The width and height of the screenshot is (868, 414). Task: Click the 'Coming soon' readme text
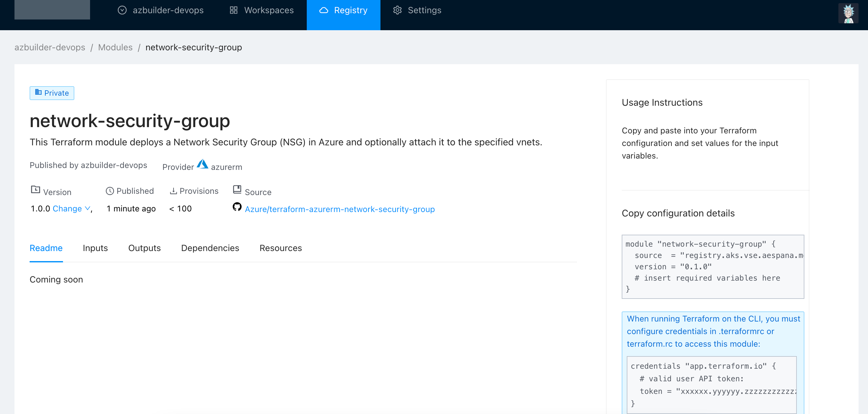coord(56,279)
